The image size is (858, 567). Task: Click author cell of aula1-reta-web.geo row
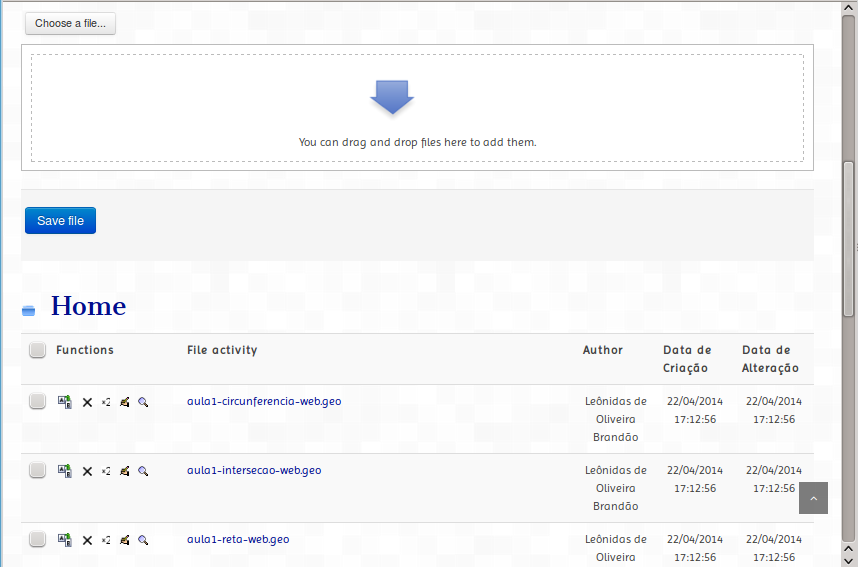point(616,548)
